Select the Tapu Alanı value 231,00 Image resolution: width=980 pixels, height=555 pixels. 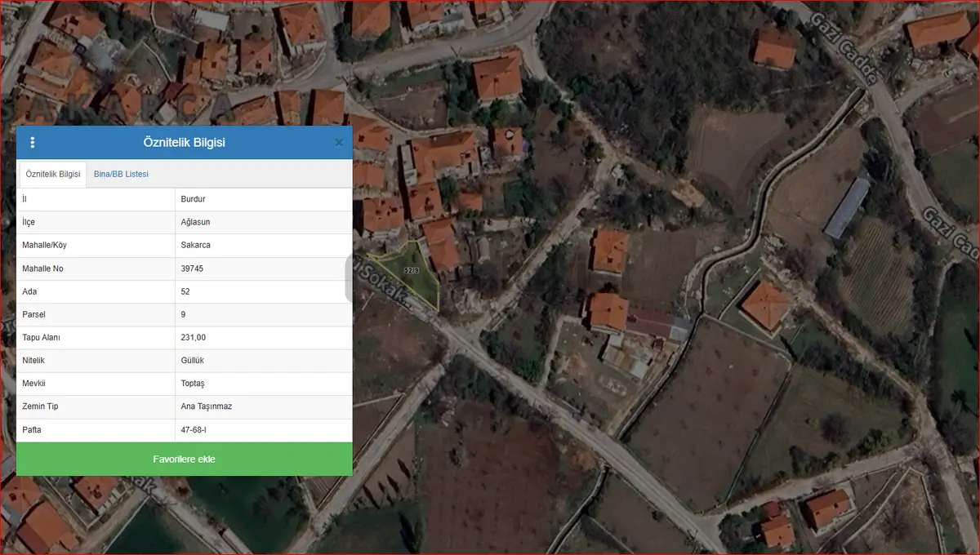(x=193, y=337)
